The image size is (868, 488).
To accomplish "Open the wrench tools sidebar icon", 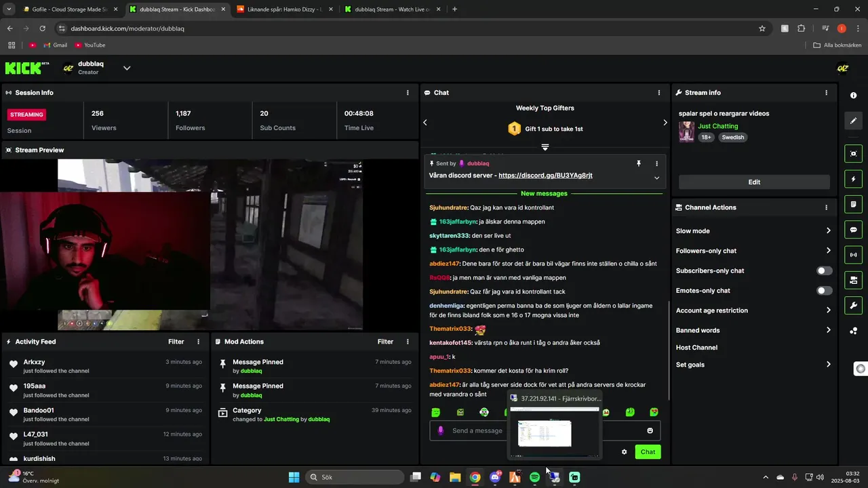I will [x=854, y=305].
